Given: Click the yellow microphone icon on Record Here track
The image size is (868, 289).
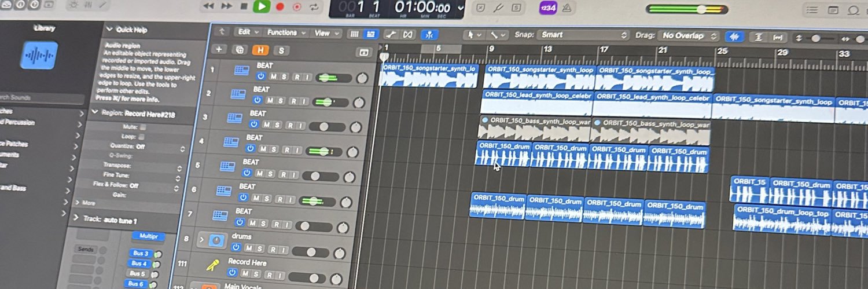Looking at the screenshot, I should tap(213, 265).
